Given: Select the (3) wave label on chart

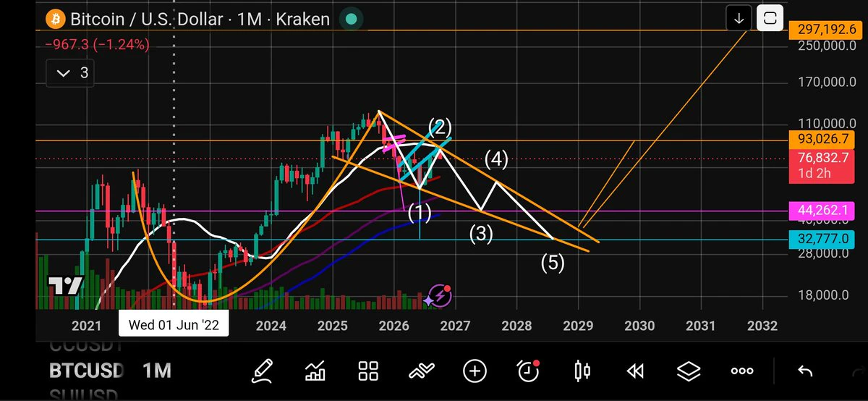Looking at the screenshot, I should [482, 234].
